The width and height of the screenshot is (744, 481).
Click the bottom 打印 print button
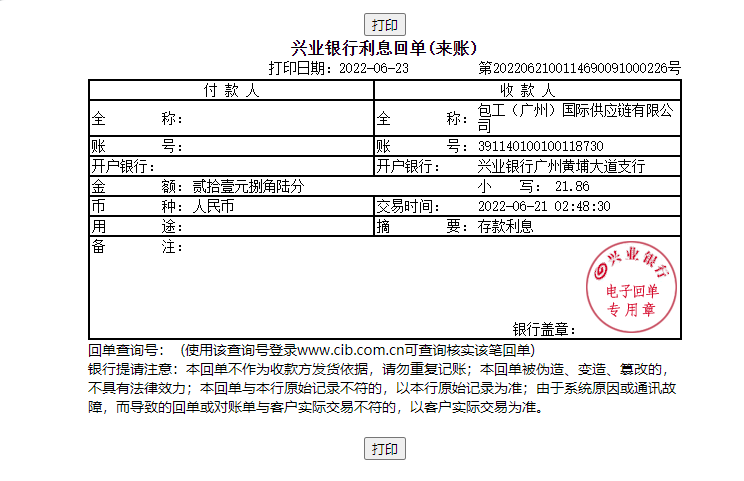tap(384, 448)
